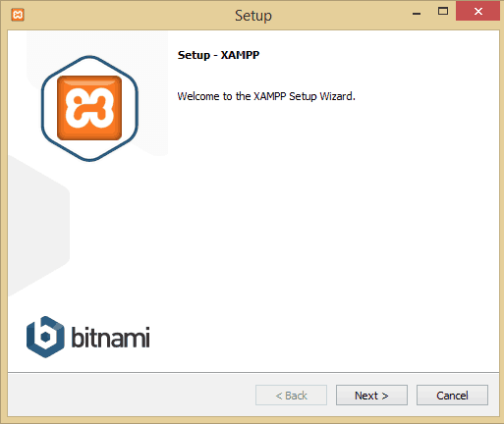Click the bold "Setup - XAMPP" heading
Image resolution: width=504 pixels, height=424 pixels.
[x=218, y=55]
